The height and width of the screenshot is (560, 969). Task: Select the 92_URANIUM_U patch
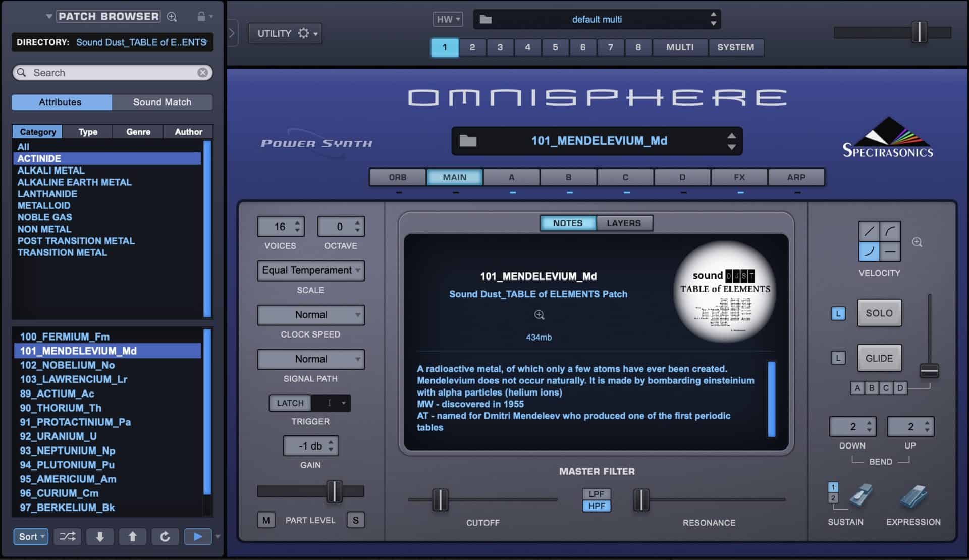click(58, 436)
